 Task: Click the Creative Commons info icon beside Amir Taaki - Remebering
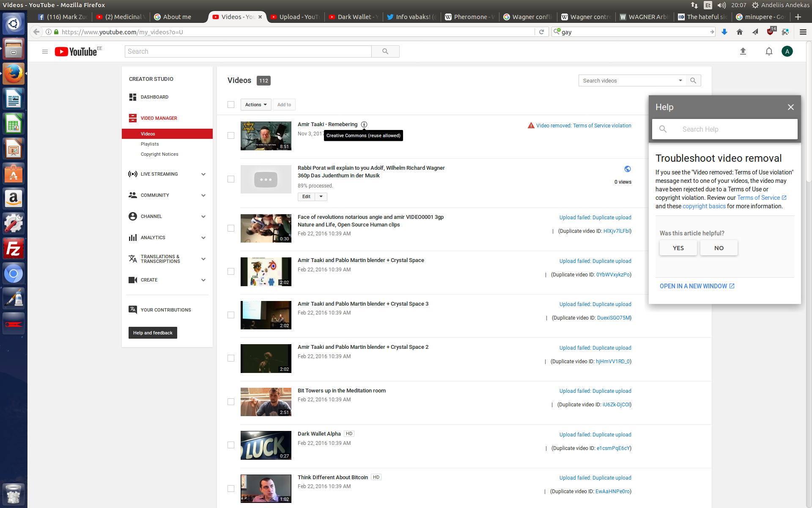364,124
